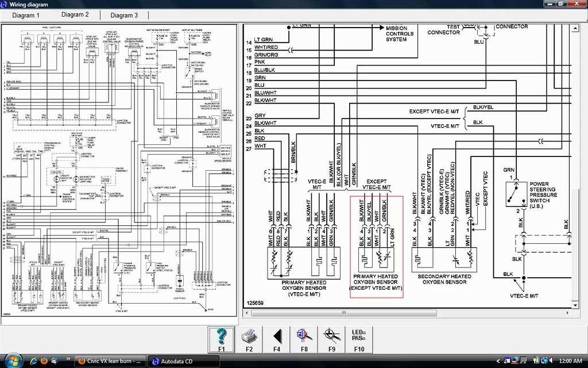Image resolution: width=588 pixels, height=368 pixels.
Task: Click the horizontal scrollbar left arrow
Action: 247,313
